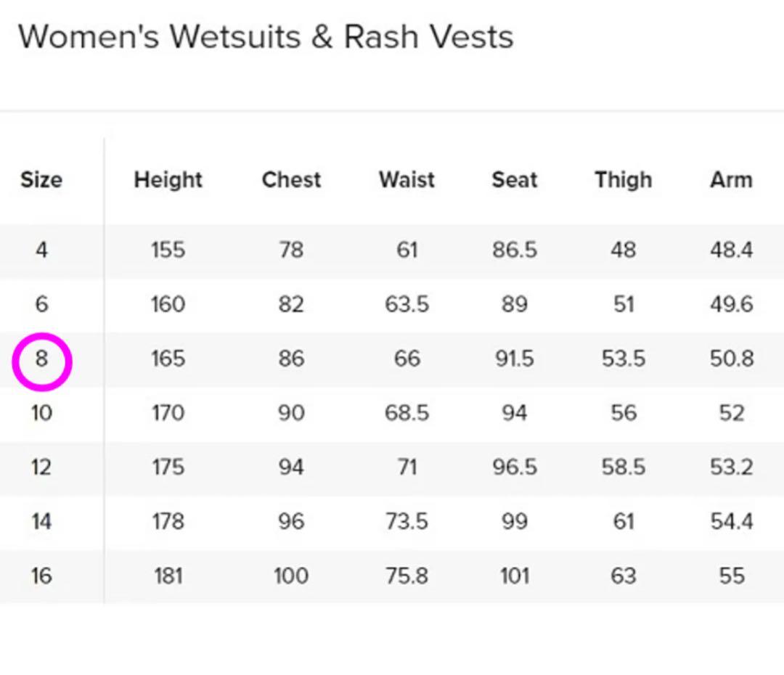784x675 pixels.
Task: Click the 58.5 thigh value for size 12
Action: tap(623, 467)
